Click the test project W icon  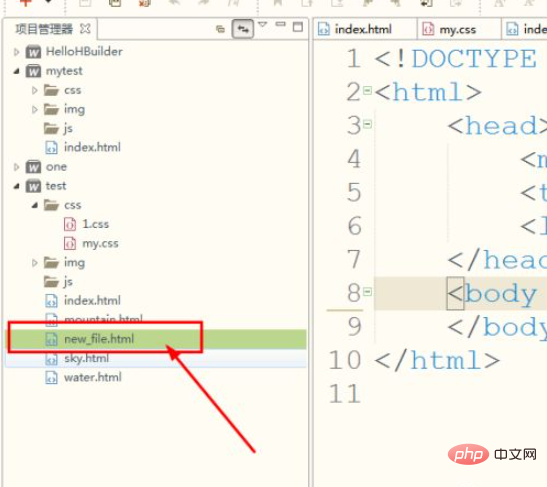[x=33, y=186]
